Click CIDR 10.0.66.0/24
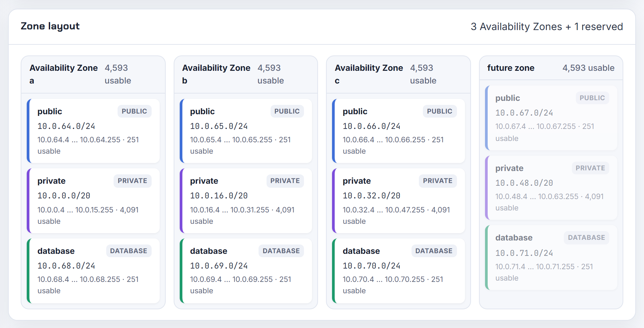The image size is (644, 328). 371,126
